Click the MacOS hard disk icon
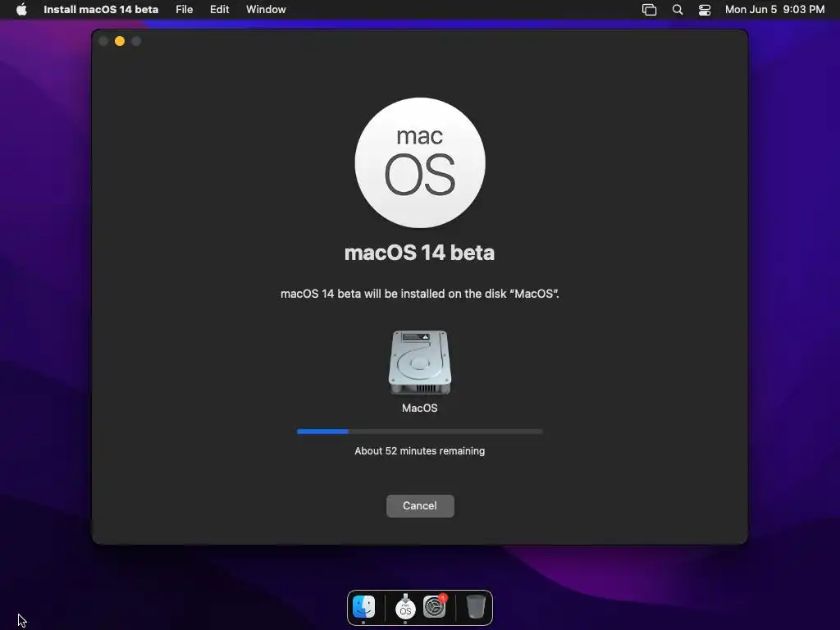The width and height of the screenshot is (840, 630). [x=420, y=363]
